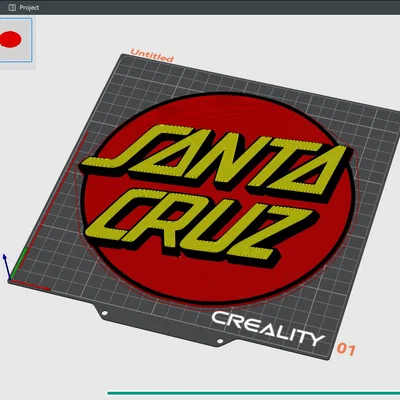
Task: Select the red plate thumbnail
Action: (x=16, y=40)
